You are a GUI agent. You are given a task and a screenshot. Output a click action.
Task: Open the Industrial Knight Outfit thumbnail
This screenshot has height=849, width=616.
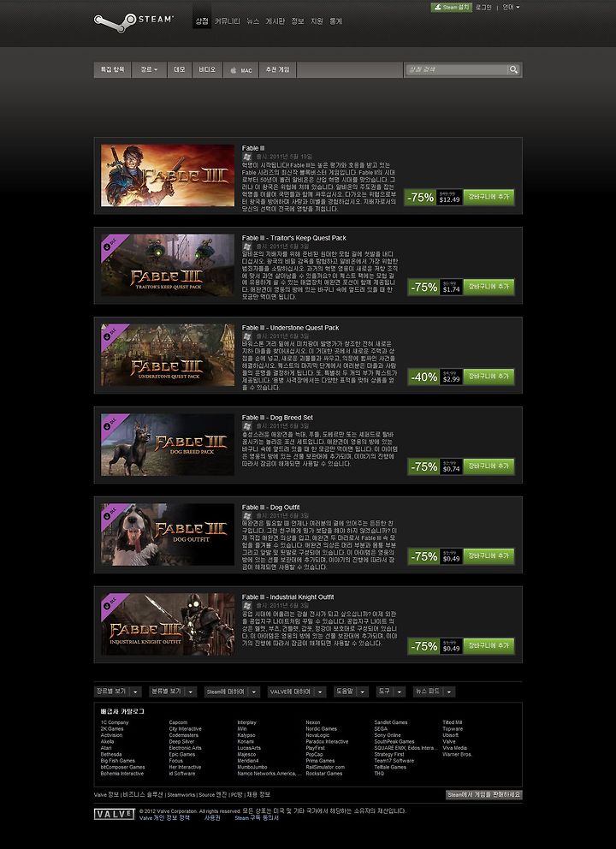pos(168,624)
